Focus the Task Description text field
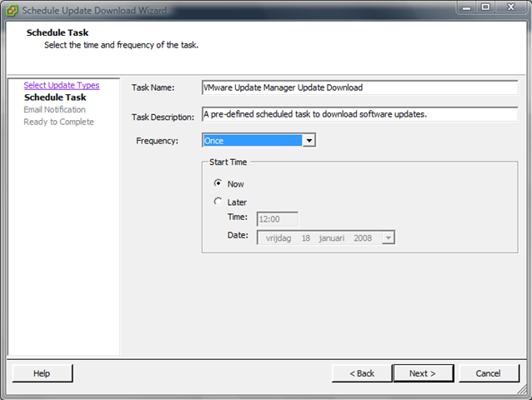This screenshot has width=532, height=400. coord(359,114)
